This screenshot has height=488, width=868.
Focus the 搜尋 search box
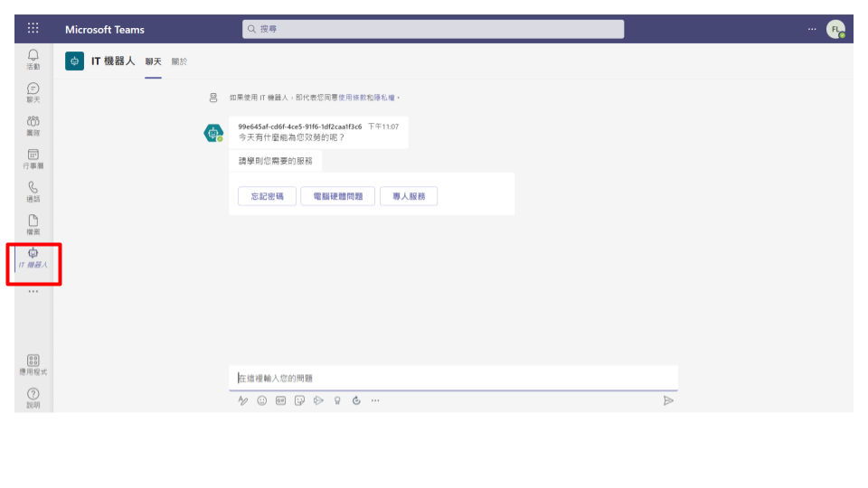[433, 29]
